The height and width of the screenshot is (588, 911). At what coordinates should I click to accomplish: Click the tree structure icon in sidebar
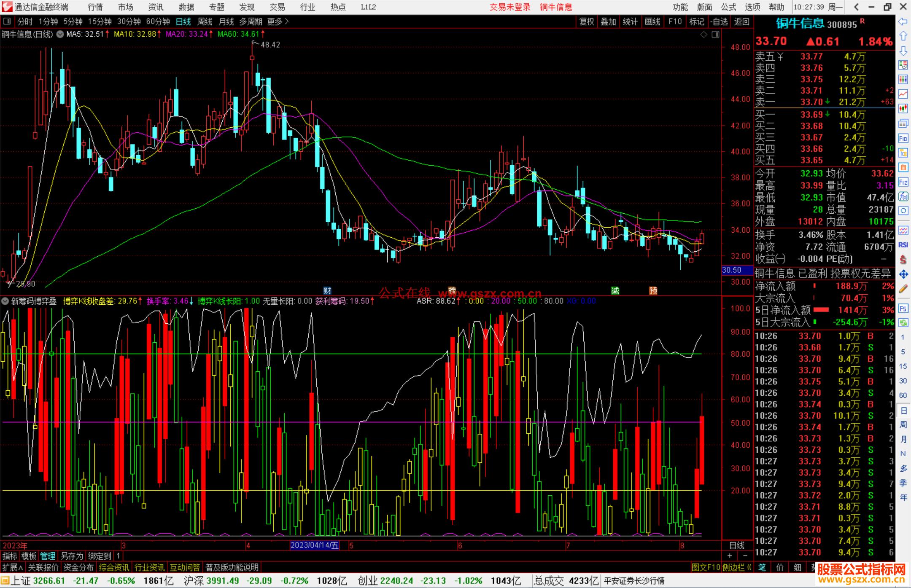(903, 153)
